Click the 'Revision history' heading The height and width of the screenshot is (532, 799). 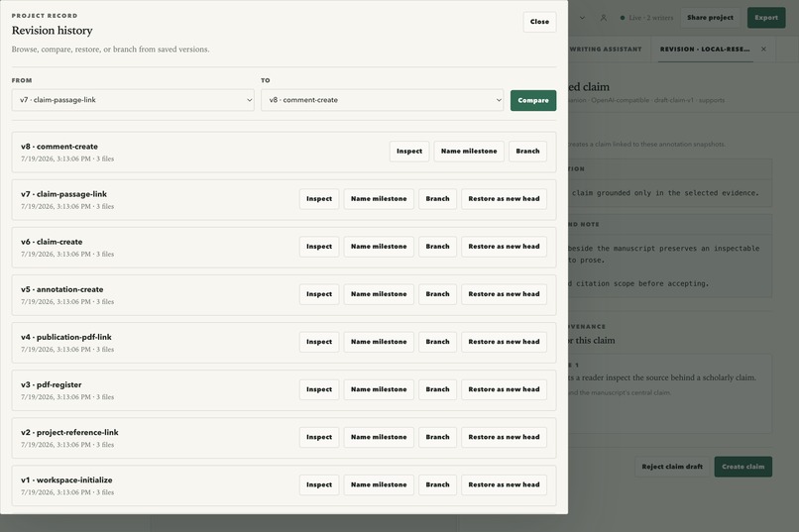(52, 31)
